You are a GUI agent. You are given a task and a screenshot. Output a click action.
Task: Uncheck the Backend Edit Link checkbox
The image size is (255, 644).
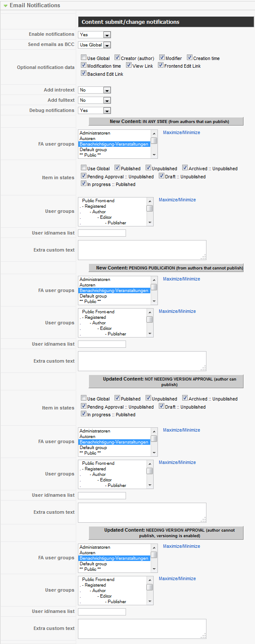click(84, 74)
